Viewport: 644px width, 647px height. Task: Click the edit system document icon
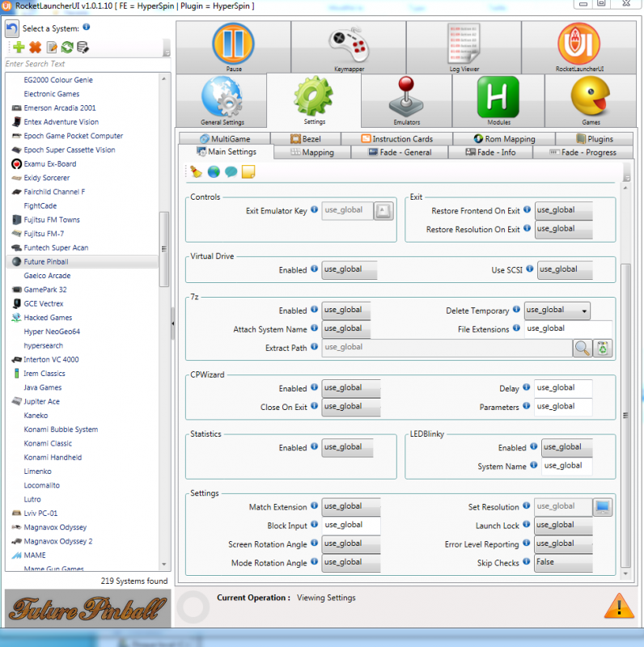[x=52, y=47]
